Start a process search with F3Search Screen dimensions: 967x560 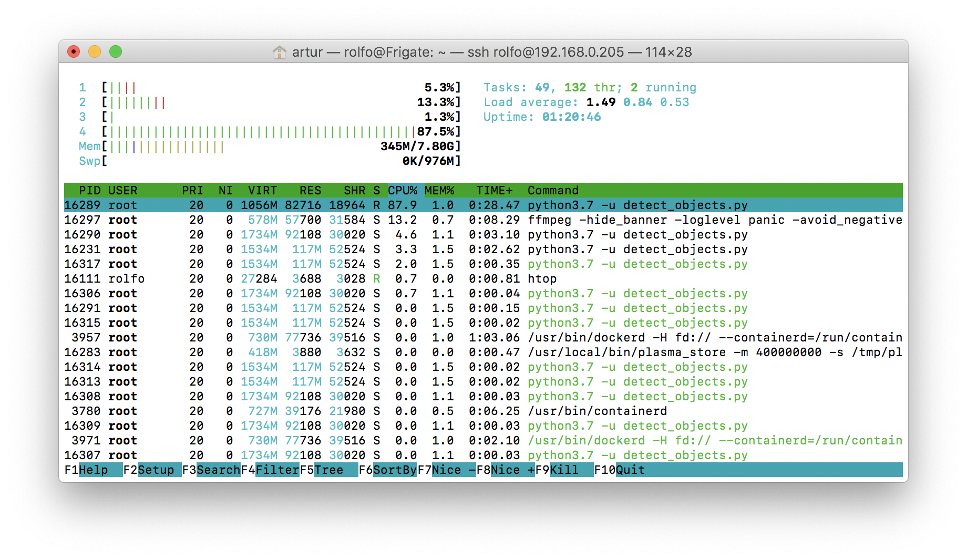pos(211,470)
